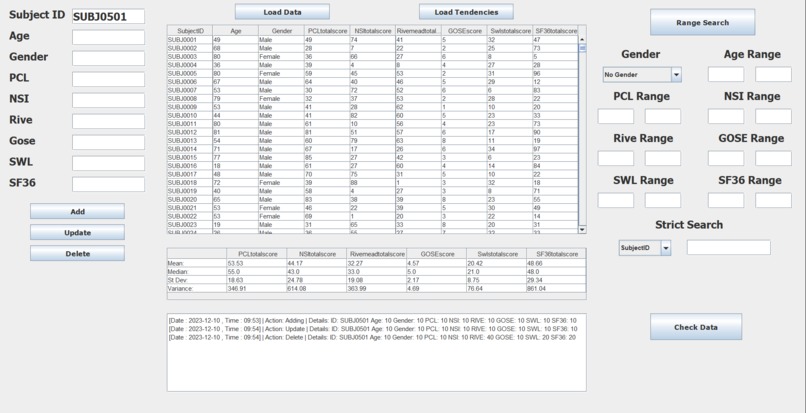806x413 pixels.
Task: Click the data table scrollbar up arrow
Action: 582,39
